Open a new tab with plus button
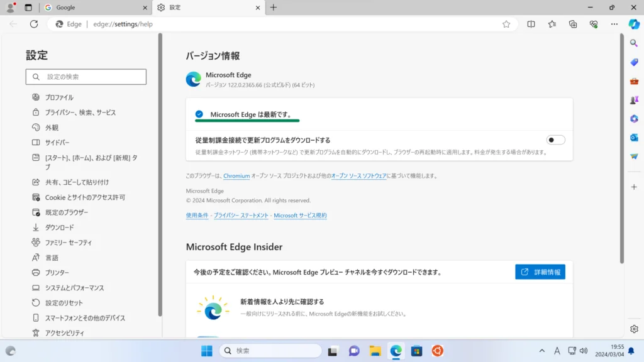Viewport: 644px width, 362px height. click(273, 8)
